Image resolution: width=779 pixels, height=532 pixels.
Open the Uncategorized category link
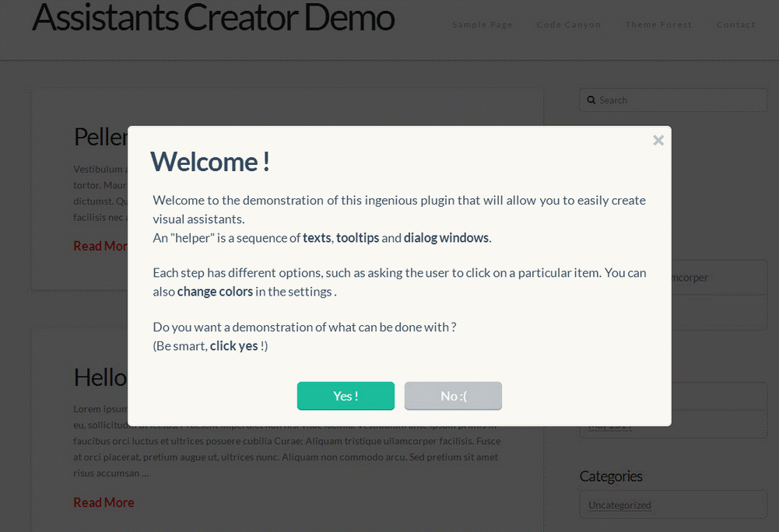(619, 506)
